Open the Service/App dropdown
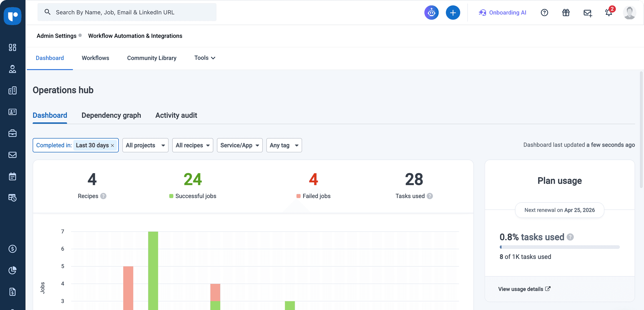This screenshot has height=310, width=644. click(x=240, y=145)
